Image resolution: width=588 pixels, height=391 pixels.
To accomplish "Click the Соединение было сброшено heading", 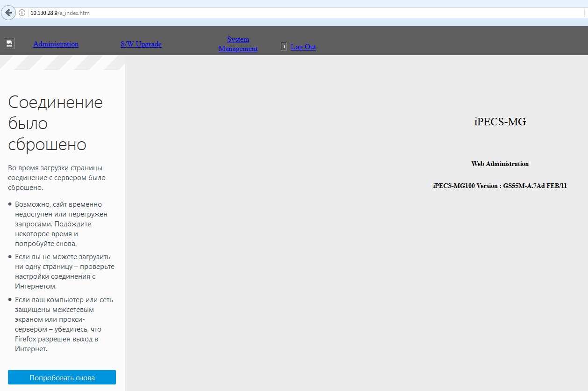I will coord(55,123).
